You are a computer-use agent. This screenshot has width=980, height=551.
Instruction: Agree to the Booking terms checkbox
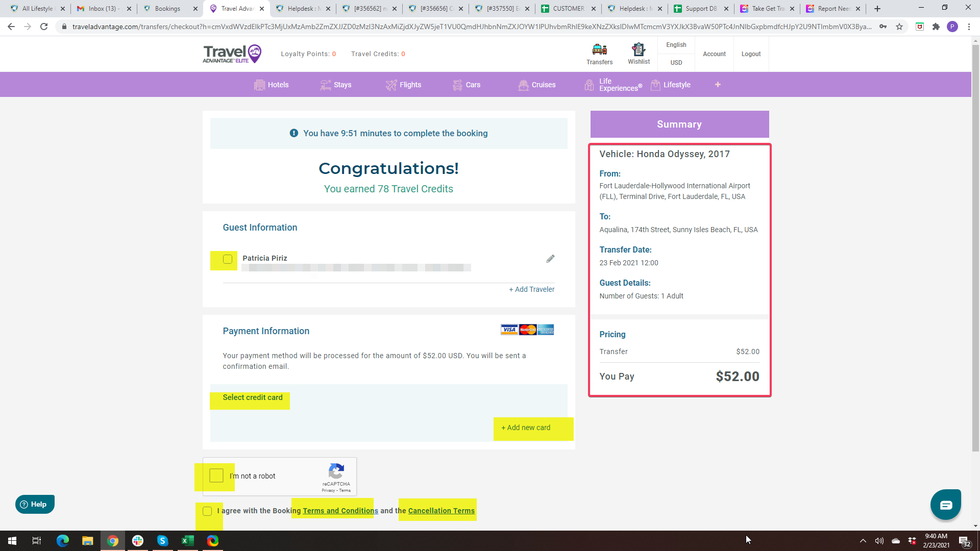coord(207,511)
